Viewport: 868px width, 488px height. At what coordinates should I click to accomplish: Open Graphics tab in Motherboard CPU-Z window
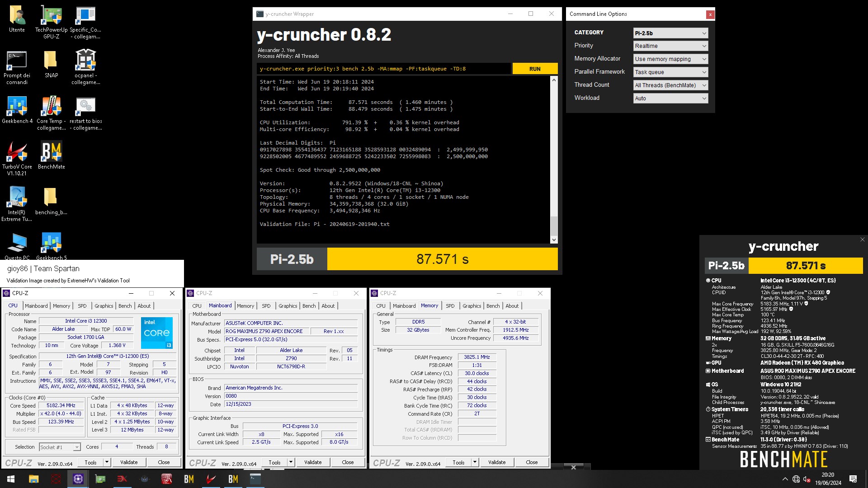click(x=288, y=306)
